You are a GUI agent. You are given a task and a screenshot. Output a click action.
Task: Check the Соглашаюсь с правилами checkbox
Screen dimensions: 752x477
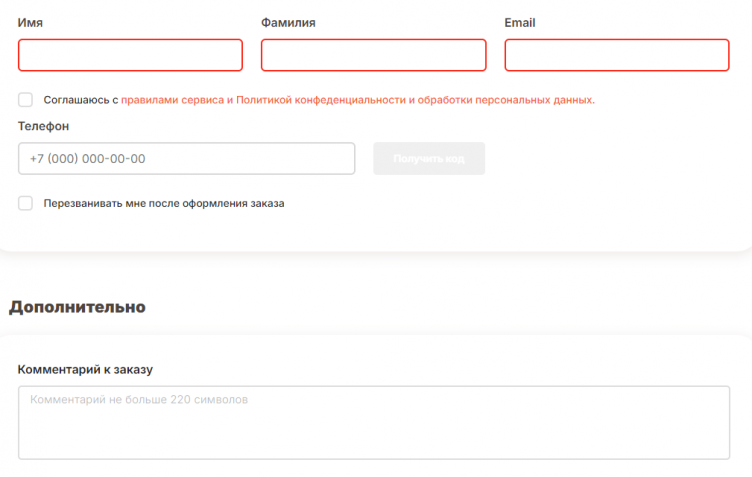pyautogui.click(x=26, y=100)
